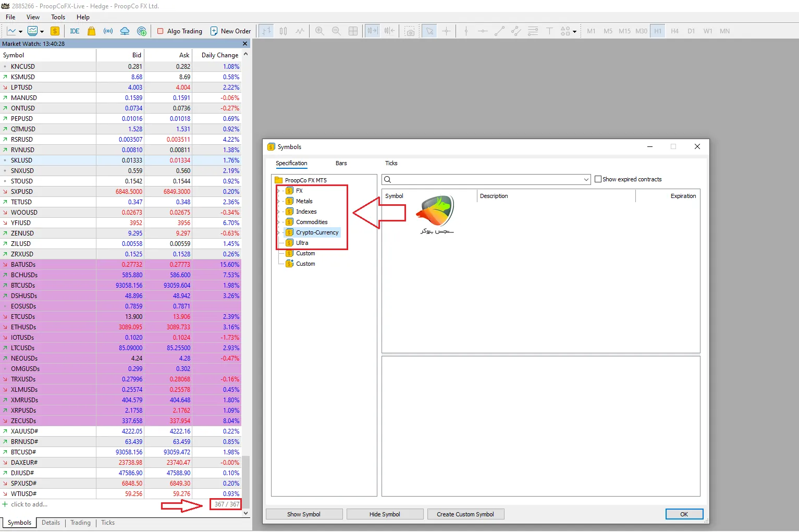Viewport: 799px width, 532px height.
Task: Click the 'click to add...' symbol field
Action: [29, 504]
